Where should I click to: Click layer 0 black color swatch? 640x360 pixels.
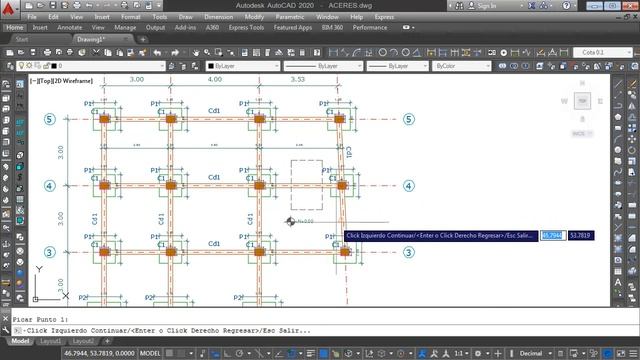coord(54,66)
